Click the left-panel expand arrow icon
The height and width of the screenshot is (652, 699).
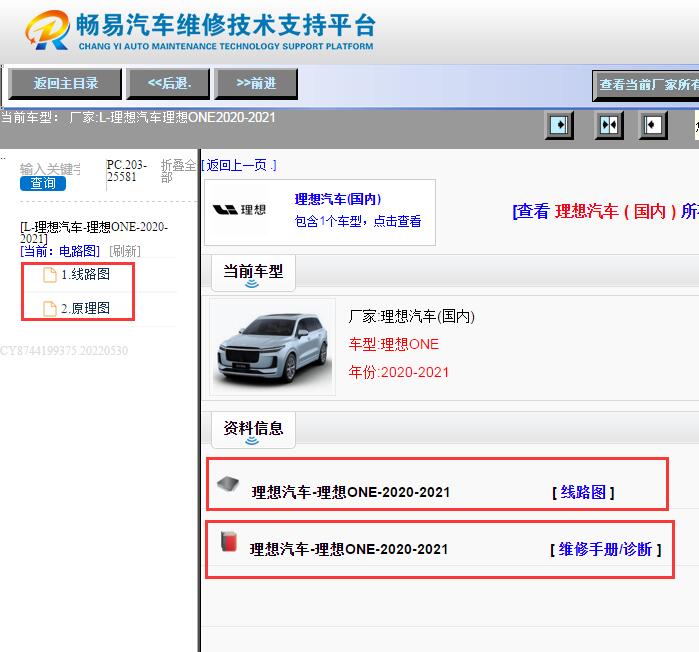559,125
